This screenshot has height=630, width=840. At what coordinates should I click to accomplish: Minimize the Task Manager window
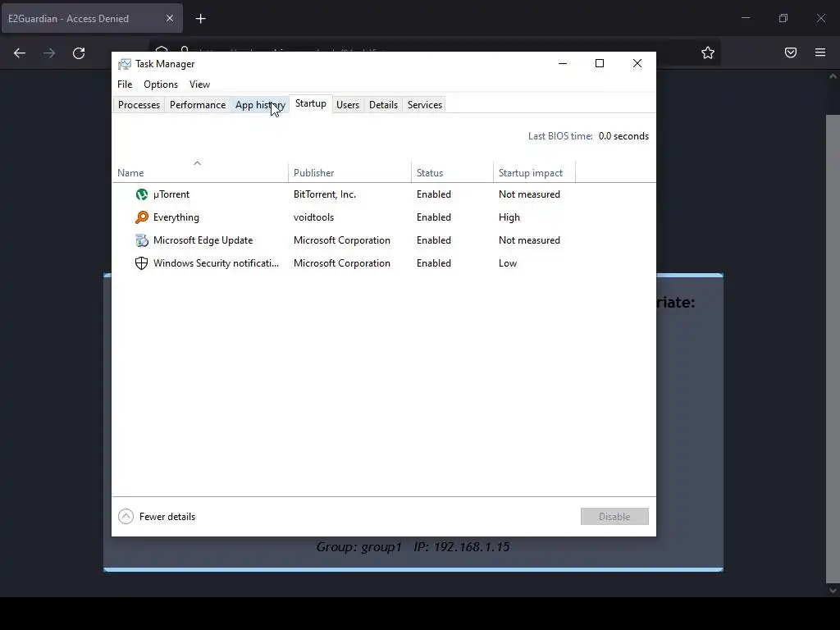coord(563,63)
